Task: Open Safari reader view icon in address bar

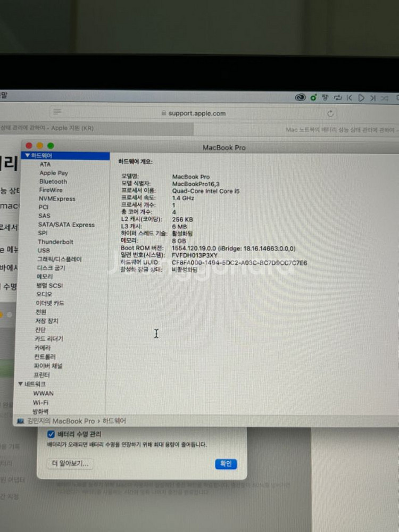Action: (57, 112)
